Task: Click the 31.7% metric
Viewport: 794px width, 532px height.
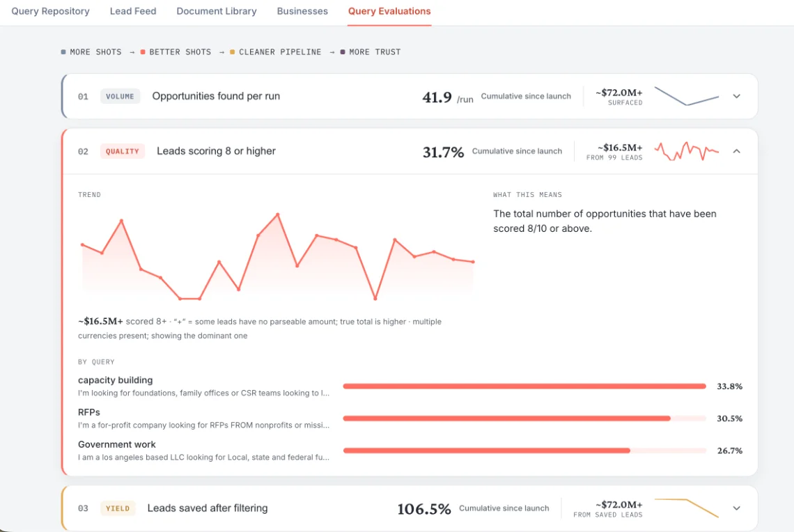Action: pos(443,152)
